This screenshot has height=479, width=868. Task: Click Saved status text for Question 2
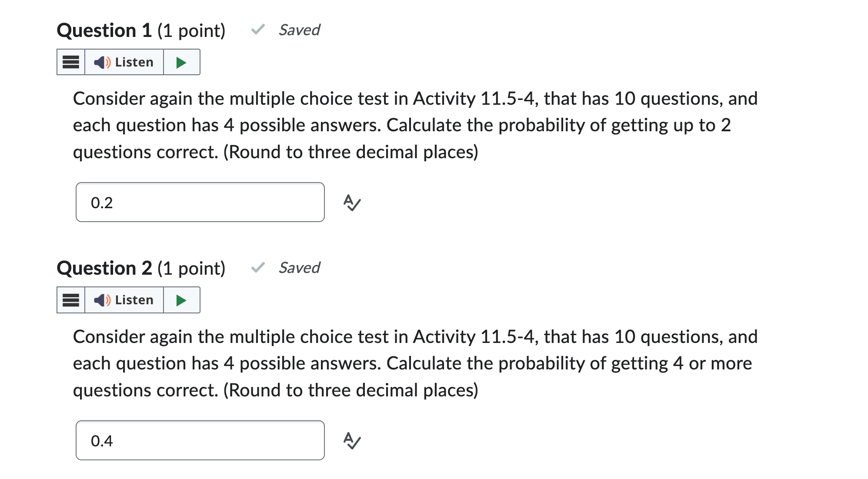coord(299,268)
